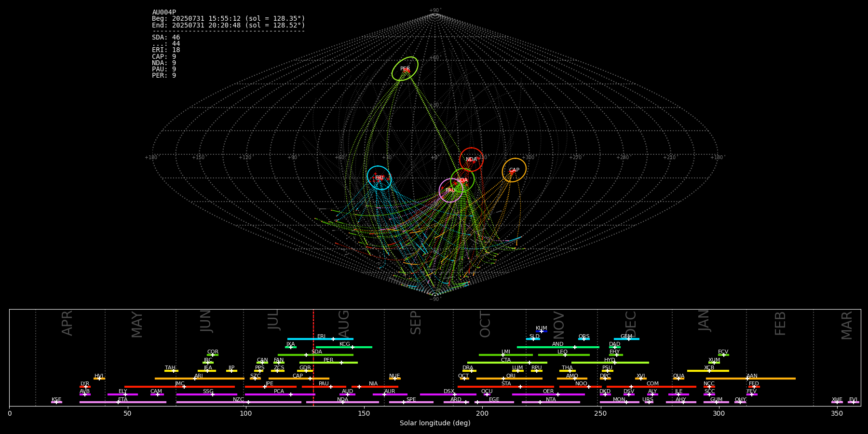Viewport: 868px width, 434px height.
Task: Click the COR shower bar in timeline
Action: (x=213, y=355)
